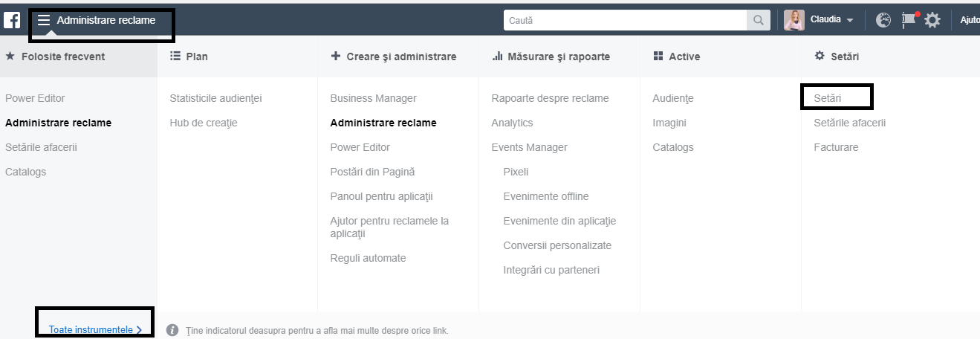
Task: Click Claudia's profile picture
Action: tap(794, 20)
